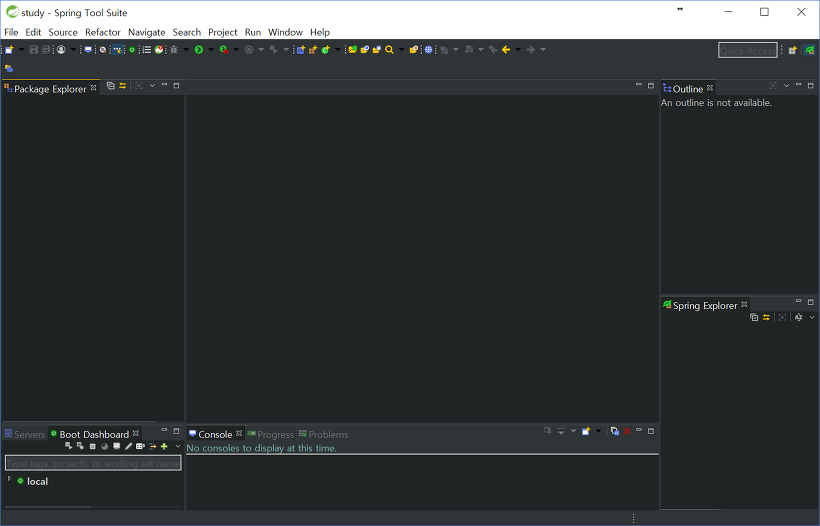The image size is (820, 526).
Task: Open the Window menu
Action: [285, 32]
